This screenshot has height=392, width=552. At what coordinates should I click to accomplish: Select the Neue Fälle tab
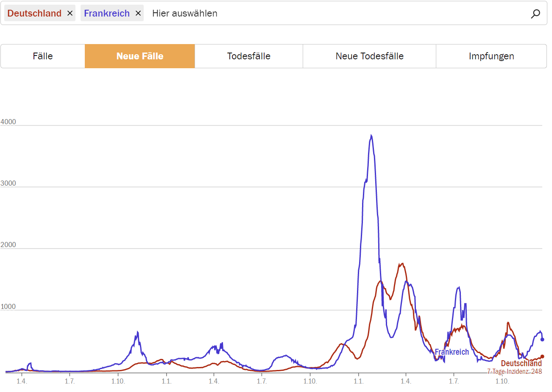click(x=140, y=56)
